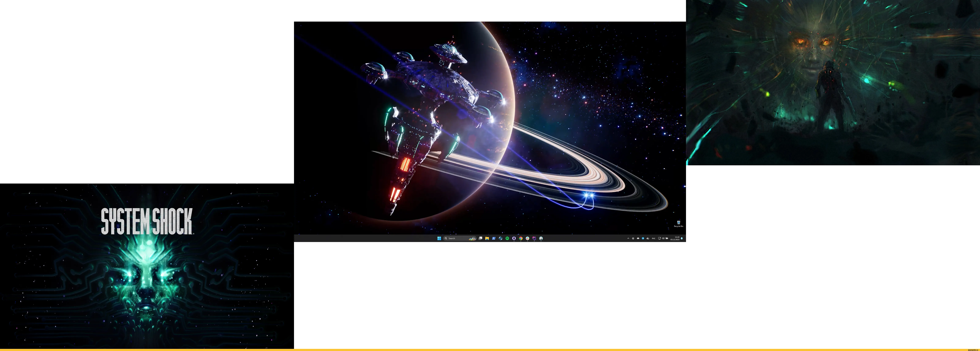The height and width of the screenshot is (351, 980).
Task: Open Task View from the taskbar
Action: pyautogui.click(x=481, y=238)
